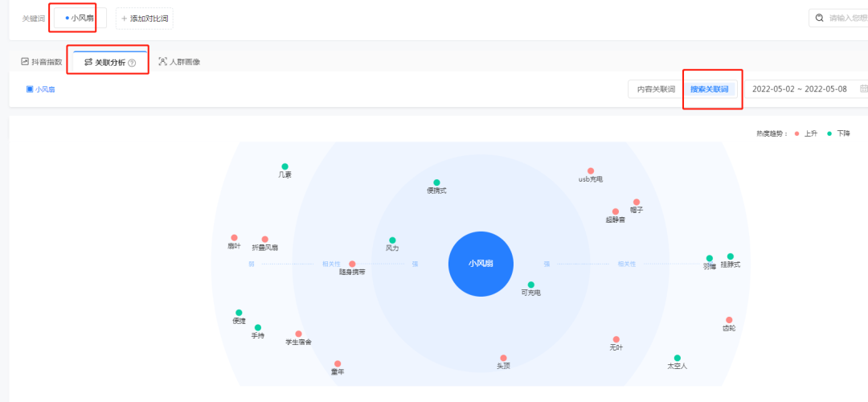Click the 学生宿舍 node
The image size is (868, 402).
[298, 334]
